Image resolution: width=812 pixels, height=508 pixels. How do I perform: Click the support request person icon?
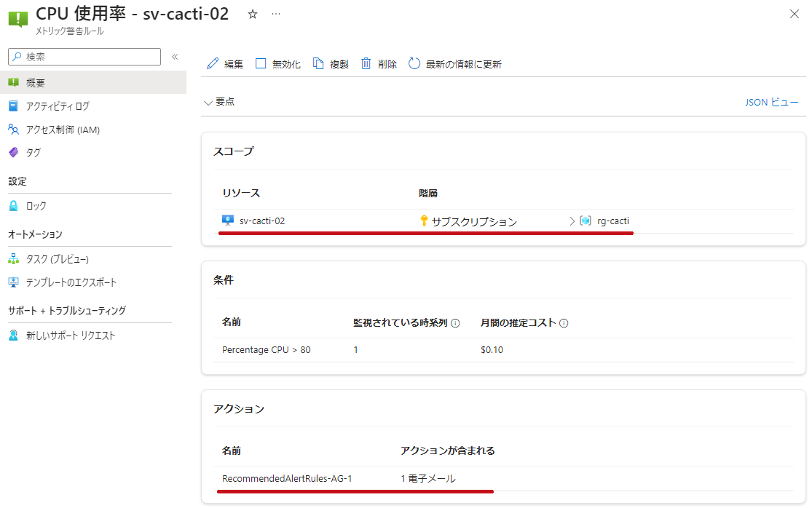coord(13,336)
